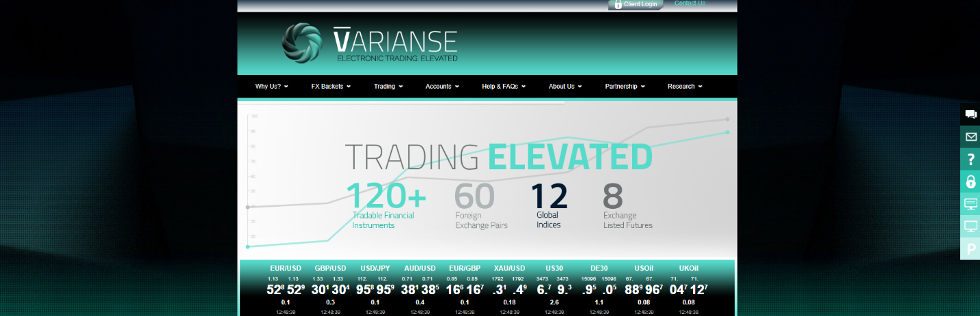Select the UKOil quote label
980x316 pixels.
688,269
